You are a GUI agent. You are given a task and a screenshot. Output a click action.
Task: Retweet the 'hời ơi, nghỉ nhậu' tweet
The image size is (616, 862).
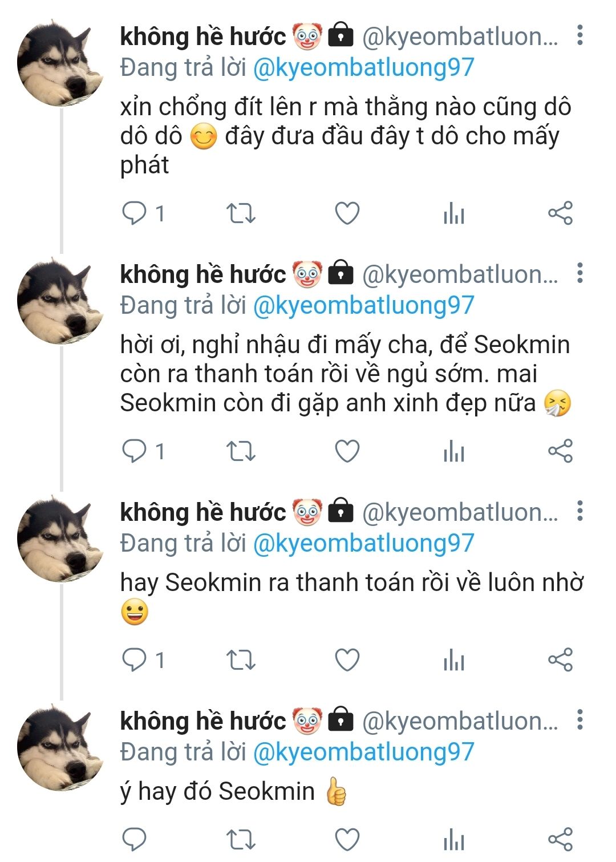(x=241, y=452)
